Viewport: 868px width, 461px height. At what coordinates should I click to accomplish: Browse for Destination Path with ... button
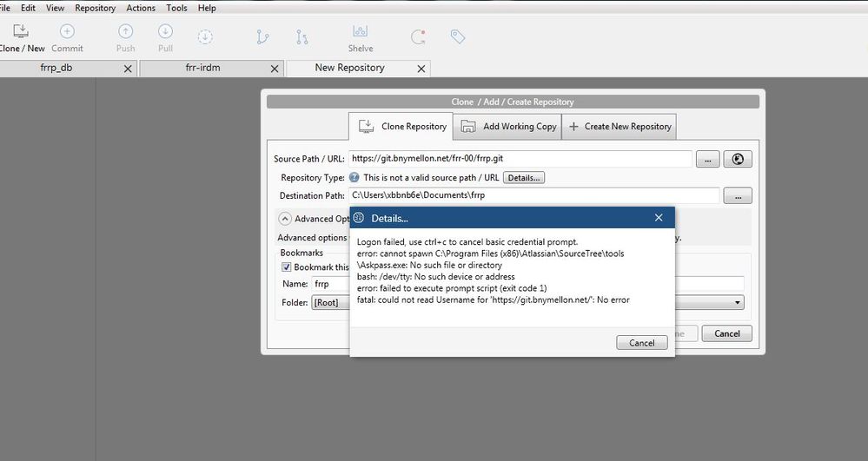[738, 196]
